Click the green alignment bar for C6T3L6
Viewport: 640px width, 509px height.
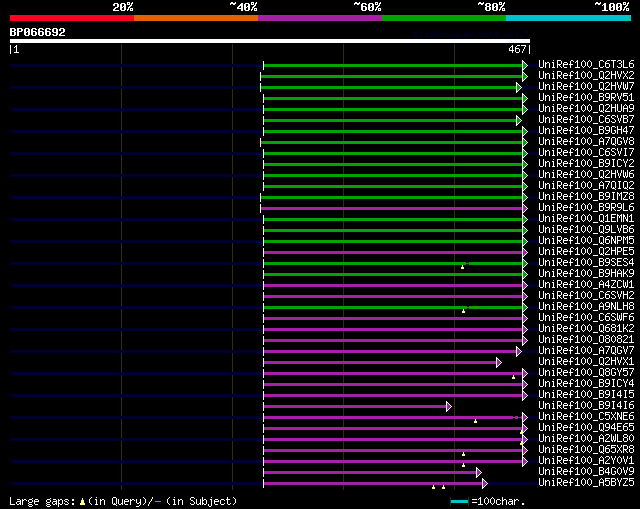(393, 65)
